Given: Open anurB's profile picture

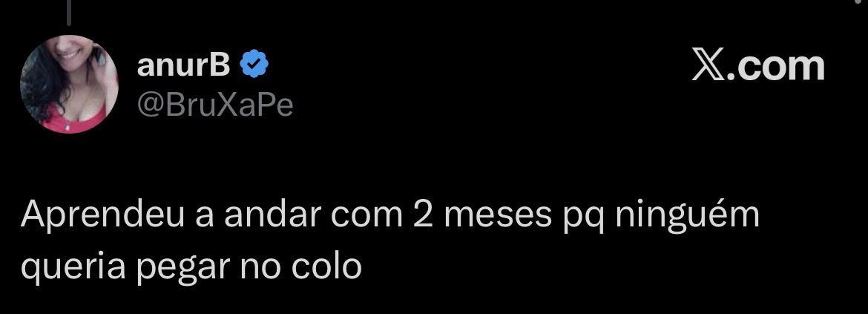Looking at the screenshot, I should 69,84.
